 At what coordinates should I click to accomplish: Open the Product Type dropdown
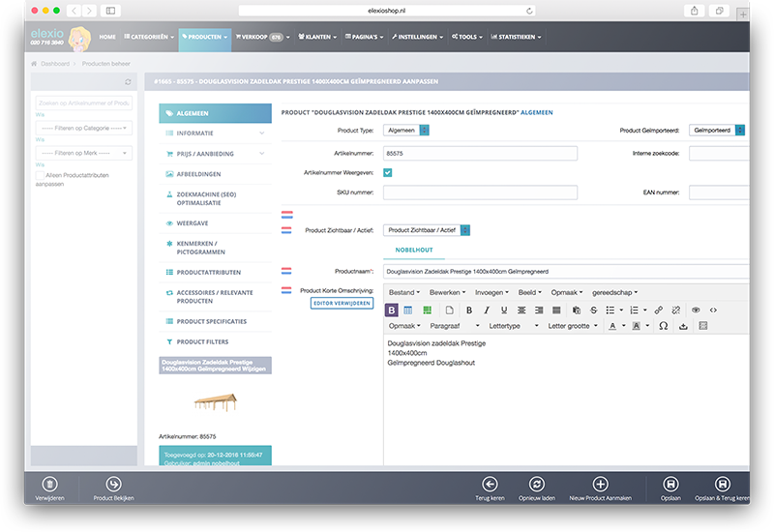pyautogui.click(x=405, y=131)
